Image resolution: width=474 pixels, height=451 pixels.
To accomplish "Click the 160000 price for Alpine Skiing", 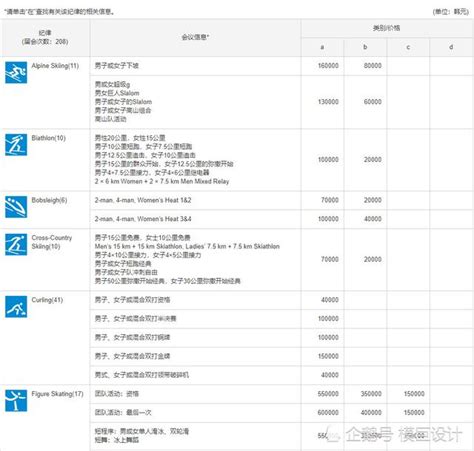I will [x=328, y=66].
